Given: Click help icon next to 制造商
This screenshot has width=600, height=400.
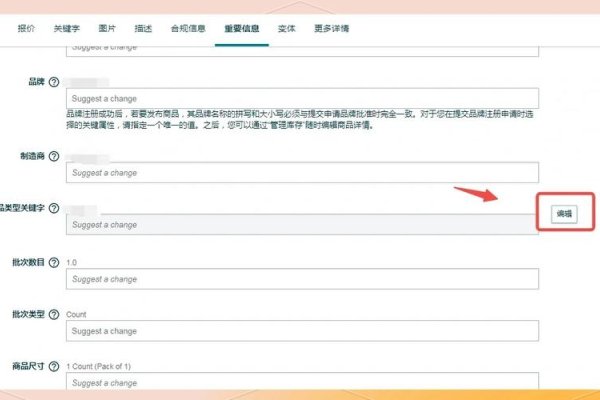Looking at the screenshot, I should click(x=54, y=156).
